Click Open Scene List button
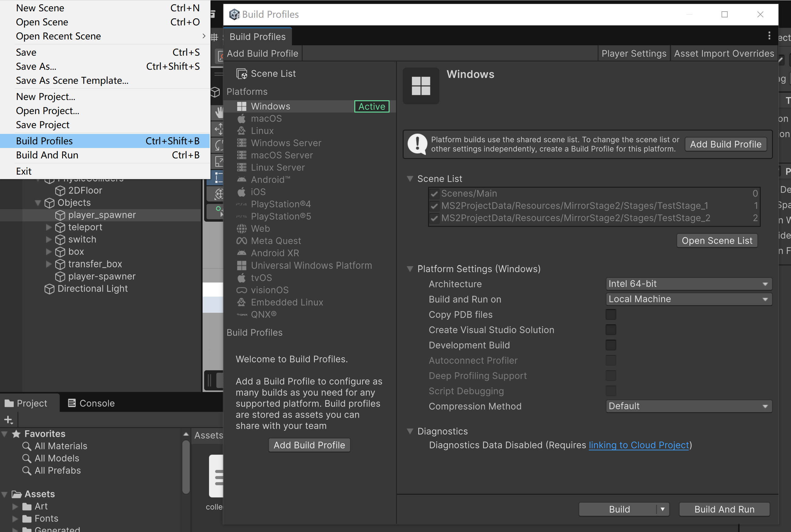Screen dimensions: 791x532 [717, 241]
